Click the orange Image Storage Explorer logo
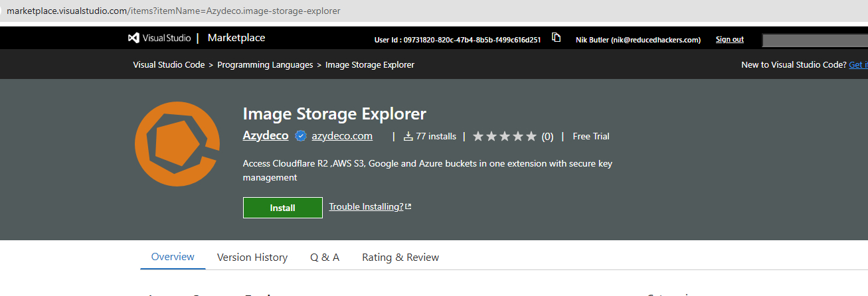The image size is (868, 296). [x=177, y=144]
